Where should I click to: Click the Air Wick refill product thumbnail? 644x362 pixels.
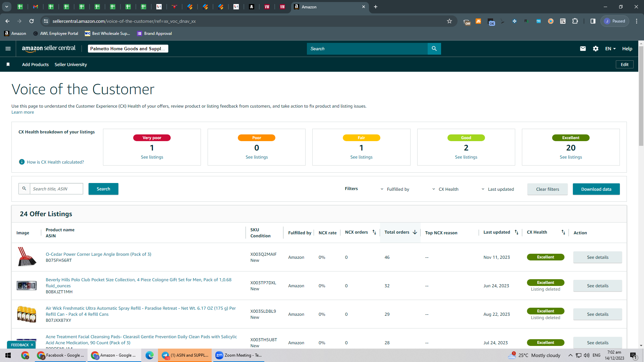(26, 314)
